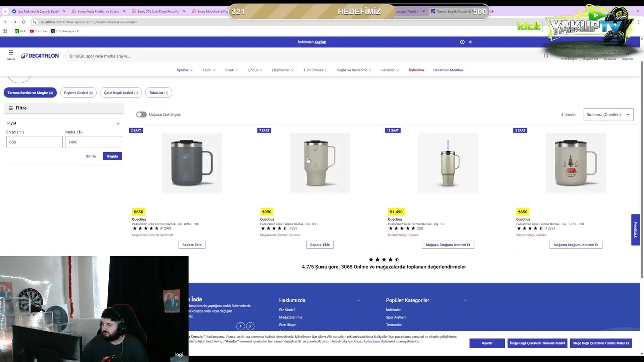Open the Chrome apps grid shortcut
The width and height of the screenshot is (644, 362).
(5, 31)
